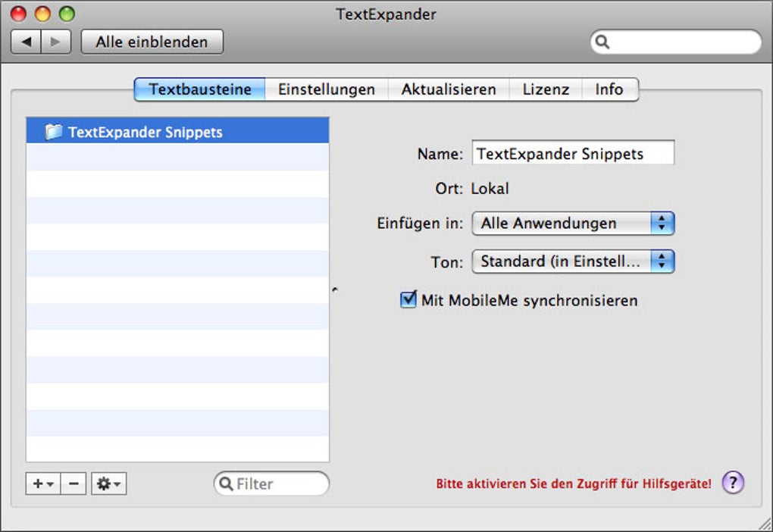Click the snippet Filter search field
This screenshot has width=773, height=532.
(x=278, y=483)
